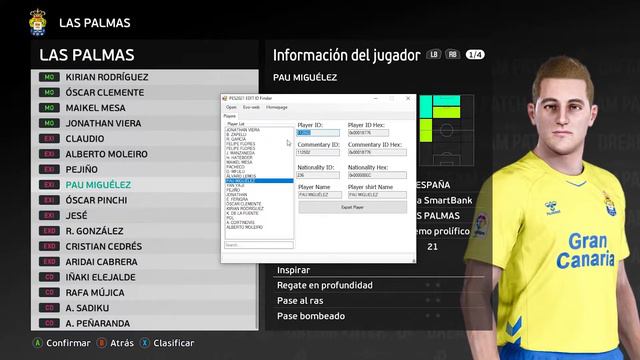Image resolution: width=640 pixels, height=360 pixels.
Task: Click the 1/4 page indicator
Action: click(x=475, y=55)
